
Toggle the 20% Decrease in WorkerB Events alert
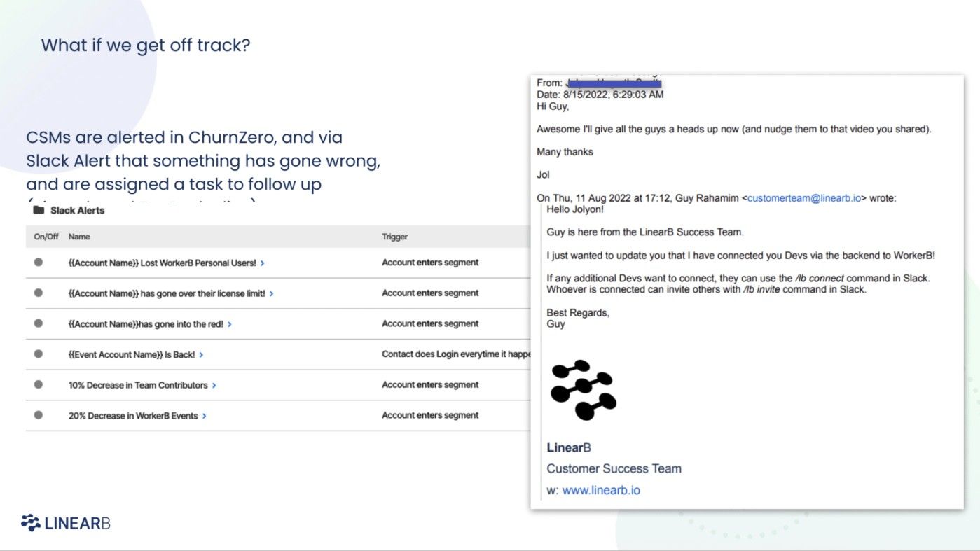pyautogui.click(x=39, y=415)
